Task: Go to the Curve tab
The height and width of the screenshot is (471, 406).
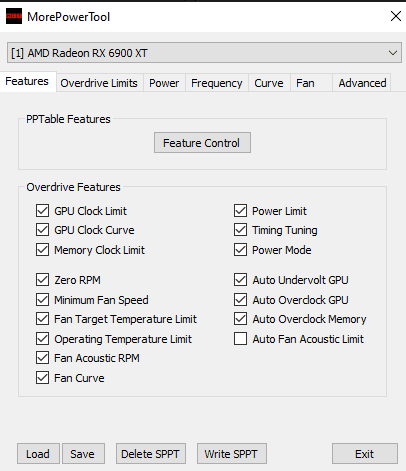Action: pos(269,83)
